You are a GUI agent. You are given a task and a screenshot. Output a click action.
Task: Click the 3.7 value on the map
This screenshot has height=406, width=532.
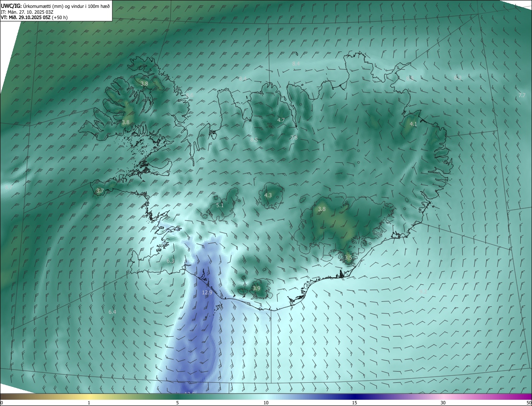100,191
